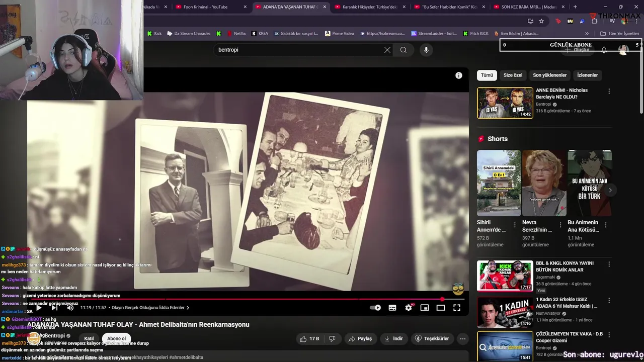Open the browser extensions puzzle icon
The image size is (644, 362).
click(595, 21)
